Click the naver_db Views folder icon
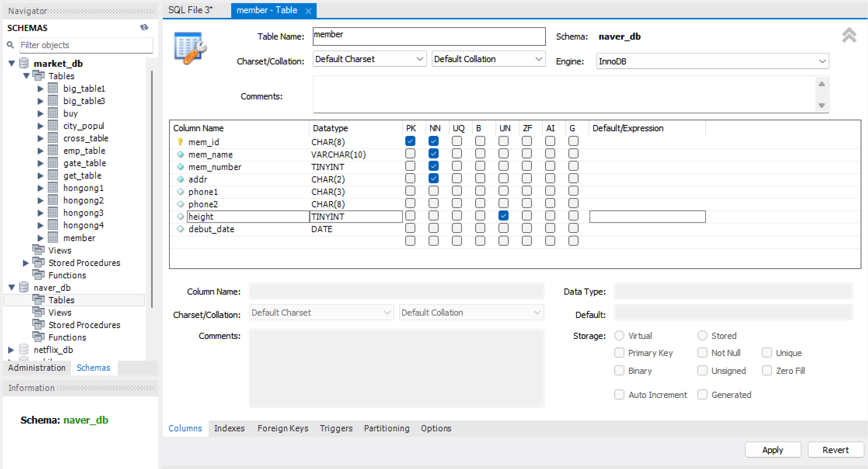This screenshot has width=868, height=469. (38, 312)
